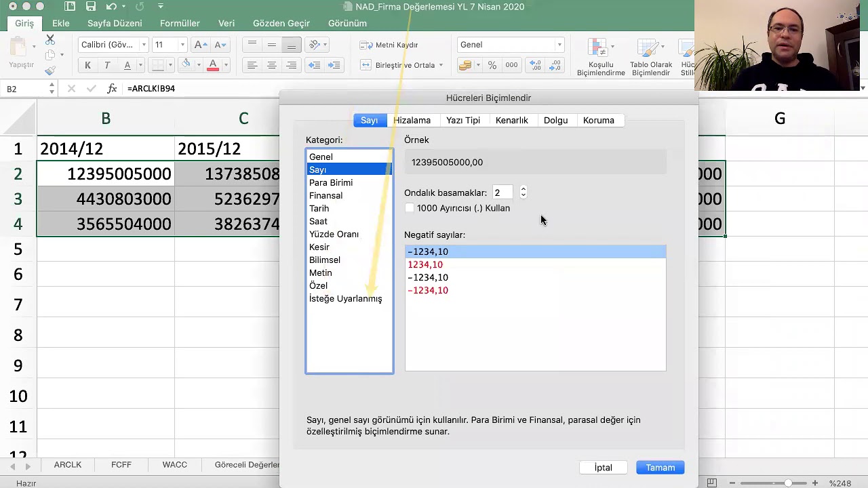This screenshot has width=868, height=488.
Task: Click the increase decimal icon
Action: point(536,65)
